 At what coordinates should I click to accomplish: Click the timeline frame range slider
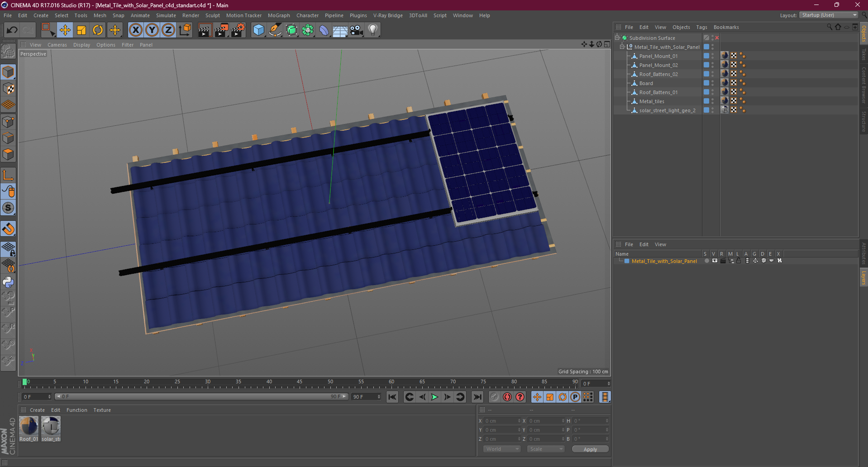pos(201,396)
